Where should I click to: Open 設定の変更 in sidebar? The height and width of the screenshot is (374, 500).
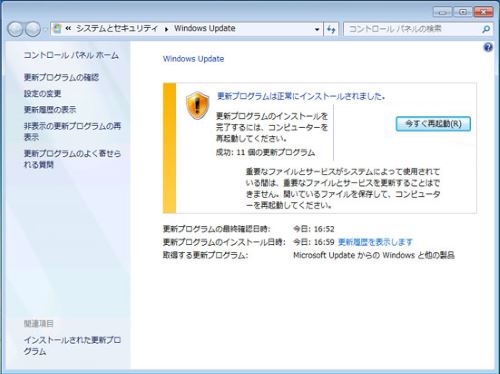point(42,94)
